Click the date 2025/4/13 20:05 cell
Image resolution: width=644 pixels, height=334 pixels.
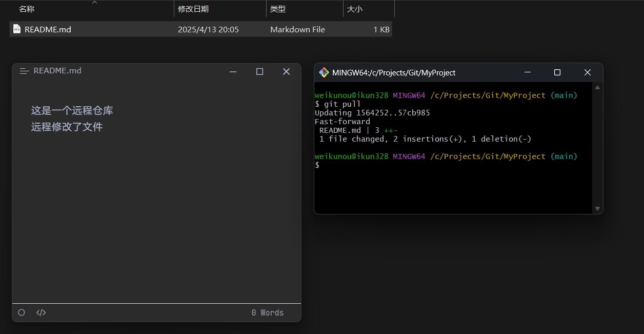[208, 29]
